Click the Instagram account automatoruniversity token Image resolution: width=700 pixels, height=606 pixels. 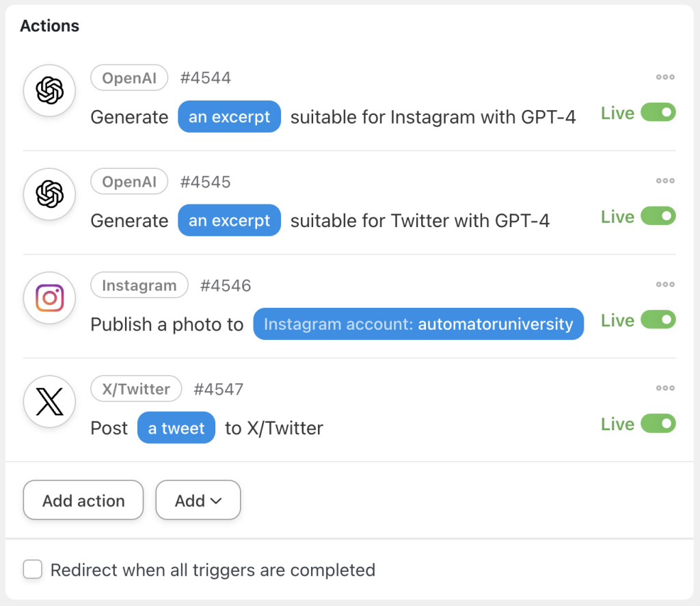pyautogui.click(x=418, y=324)
